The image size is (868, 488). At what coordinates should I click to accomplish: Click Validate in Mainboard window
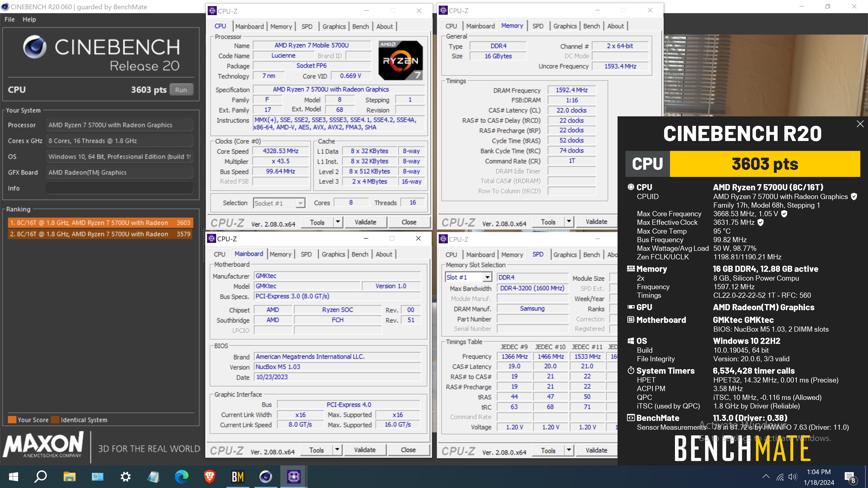(x=365, y=450)
